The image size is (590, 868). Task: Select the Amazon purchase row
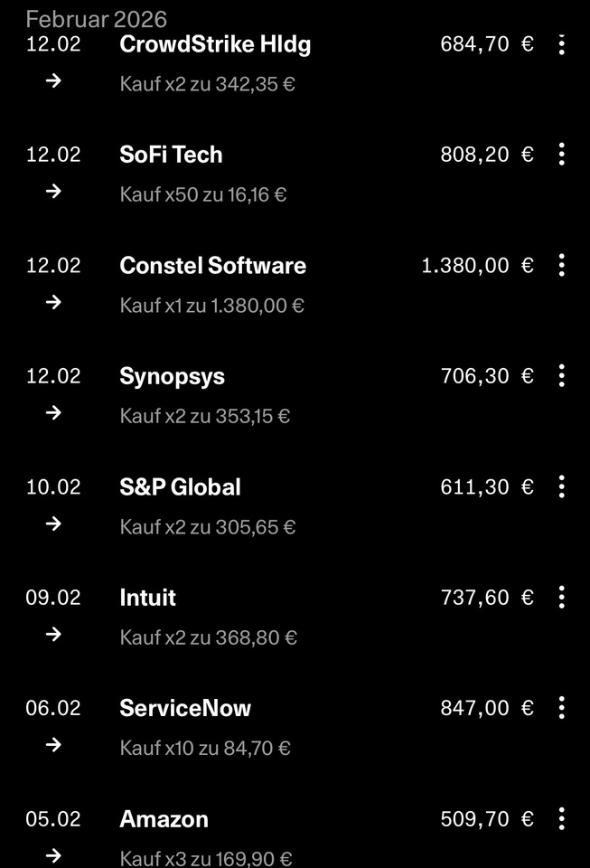[164, 820]
